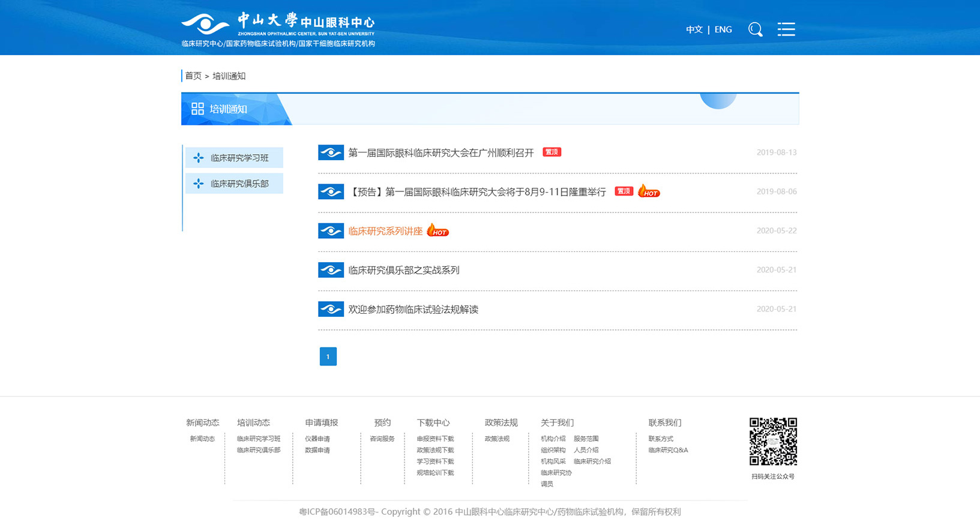Click the HOT flame badge on 临床研究系列讲座
Screen dimensions: 980x528
437,231
